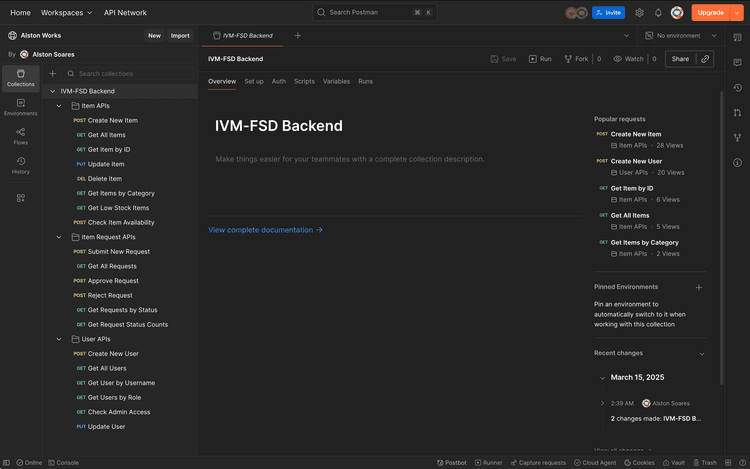
Task: Select the Get Low Stock Items request
Action: point(118,208)
